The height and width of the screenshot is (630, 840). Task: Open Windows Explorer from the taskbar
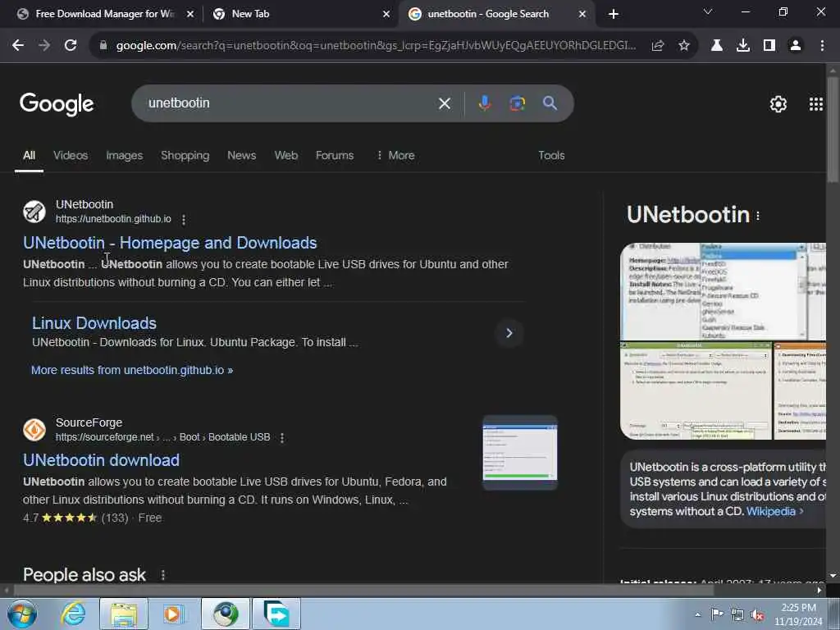pos(124,614)
